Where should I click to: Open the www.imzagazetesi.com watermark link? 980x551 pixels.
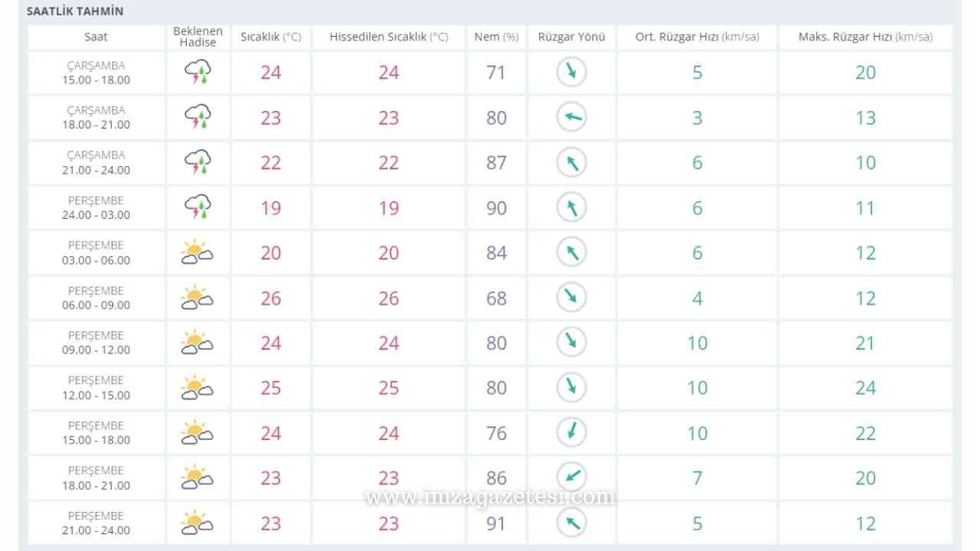(490, 497)
